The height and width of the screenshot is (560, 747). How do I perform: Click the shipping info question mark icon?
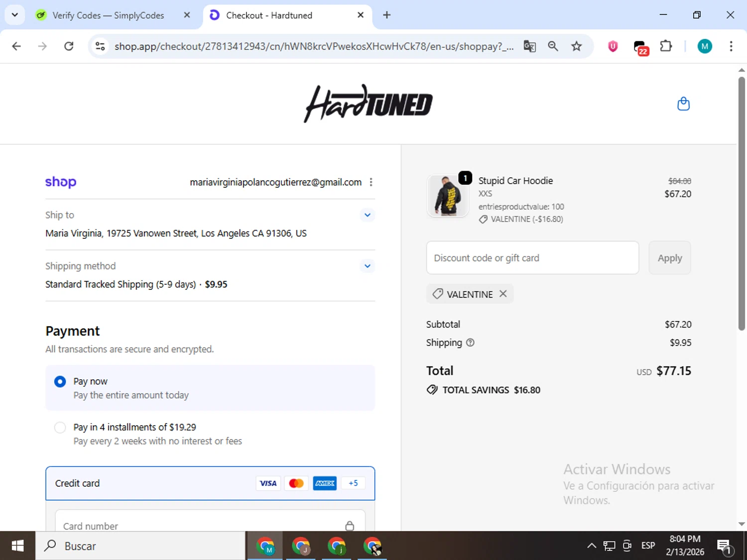pos(470,342)
